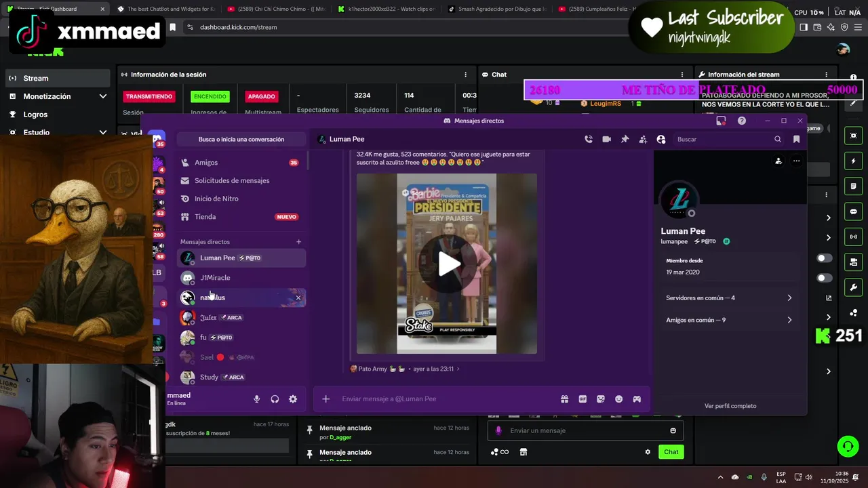Open Solicitudes de mensajes in Discord
868x488 pixels.
(241, 181)
